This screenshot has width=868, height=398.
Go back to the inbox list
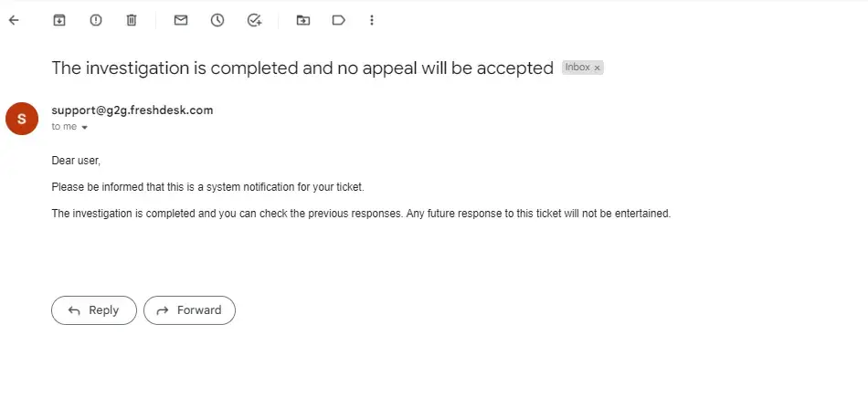[x=14, y=20]
